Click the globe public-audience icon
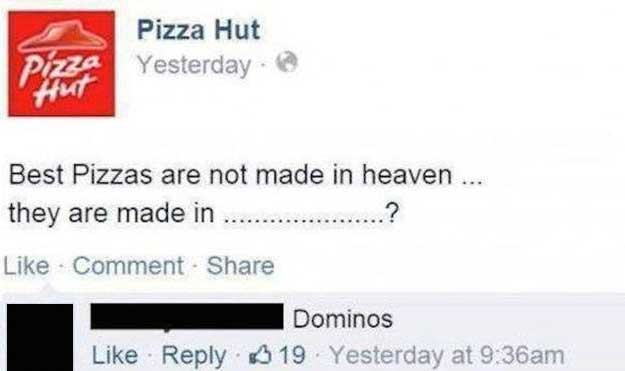Viewport: 625px width, 371px height. 287,62
